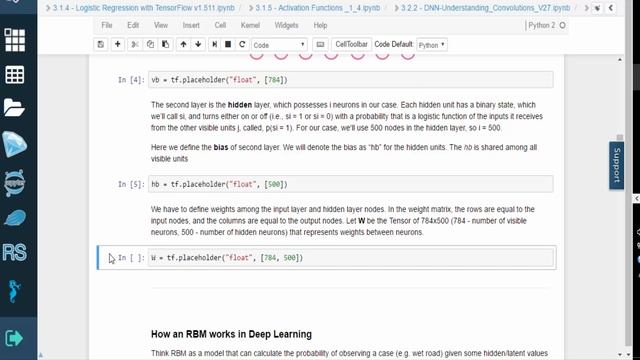Switch to the 3.1.5 Activation Functions tab
Viewport: 640px width, 360px height.
pyautogui.click(x=318, y=8)
